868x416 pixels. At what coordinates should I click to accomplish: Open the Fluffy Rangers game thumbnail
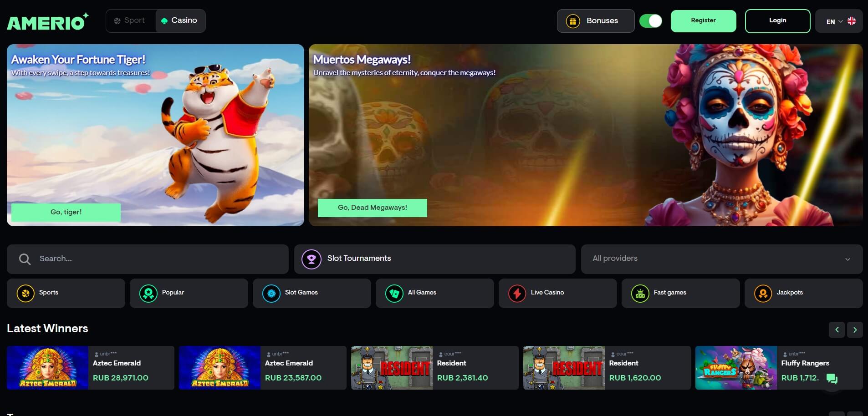click(736, 368)
